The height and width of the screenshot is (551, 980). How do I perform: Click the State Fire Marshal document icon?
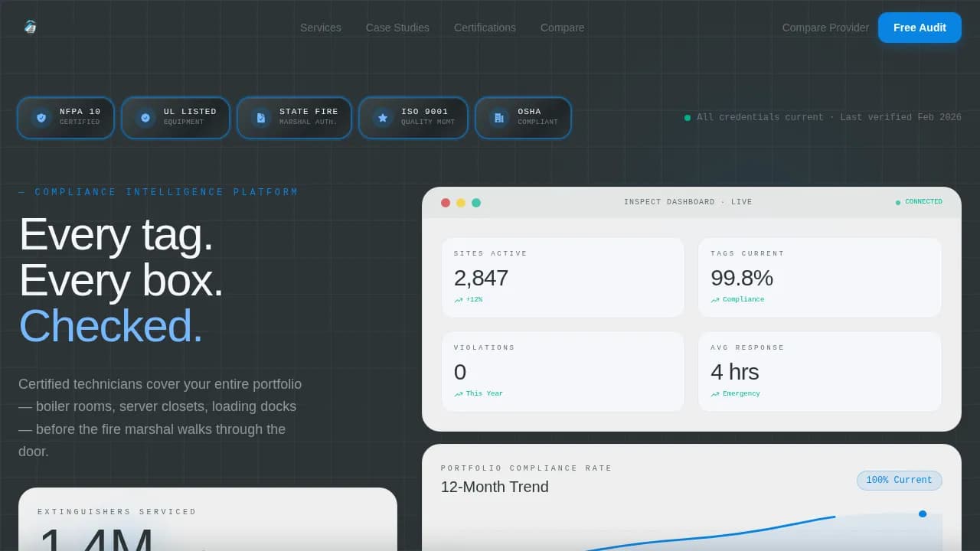point(261,118)
